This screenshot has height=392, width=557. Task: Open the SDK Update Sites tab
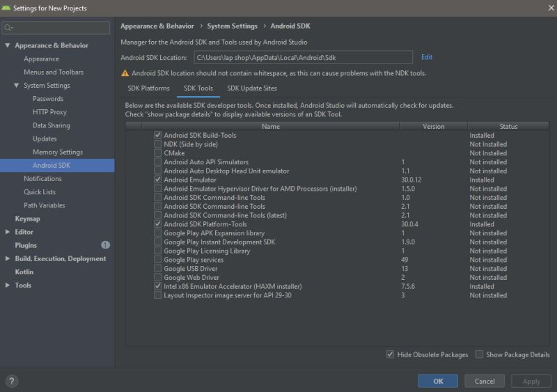tap(252, 88)
